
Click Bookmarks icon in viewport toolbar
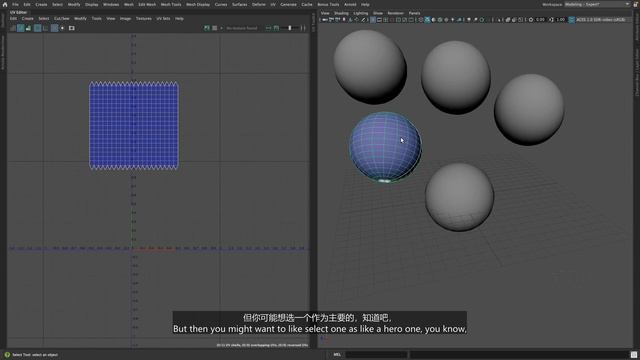pyautogui.click(x=344, y=20)
